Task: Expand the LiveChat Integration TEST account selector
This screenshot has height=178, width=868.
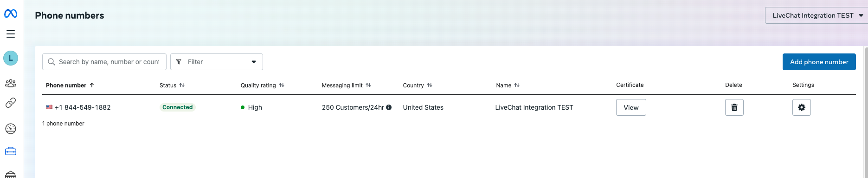Action: 817,15
